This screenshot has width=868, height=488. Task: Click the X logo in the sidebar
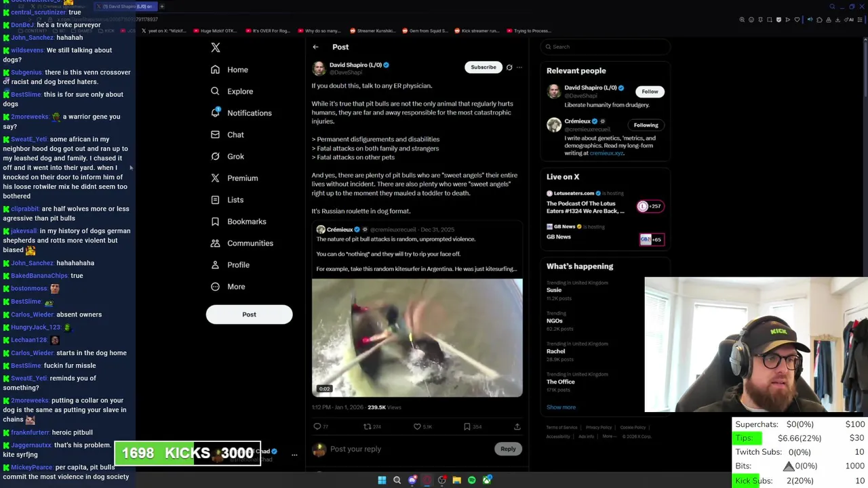pos(216,47)
